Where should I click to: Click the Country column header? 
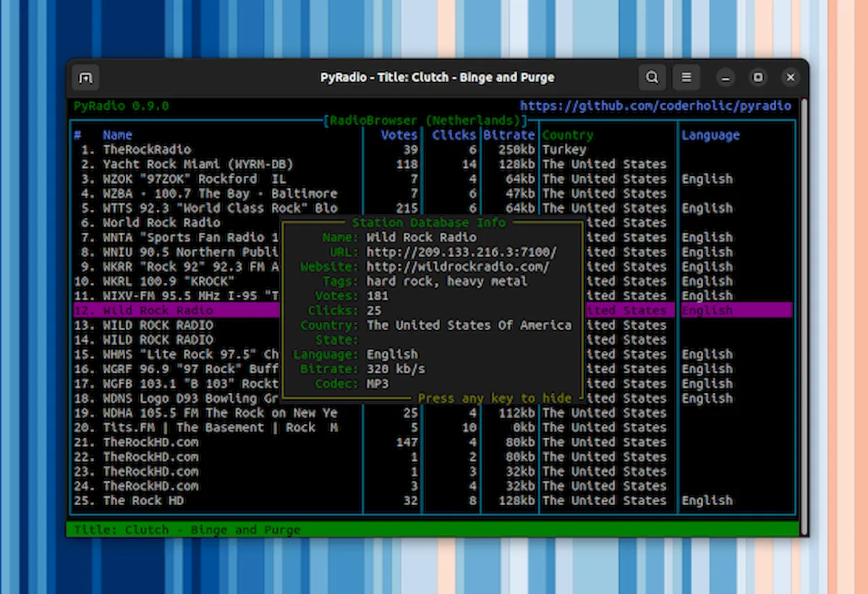click(x=568, y=135)
